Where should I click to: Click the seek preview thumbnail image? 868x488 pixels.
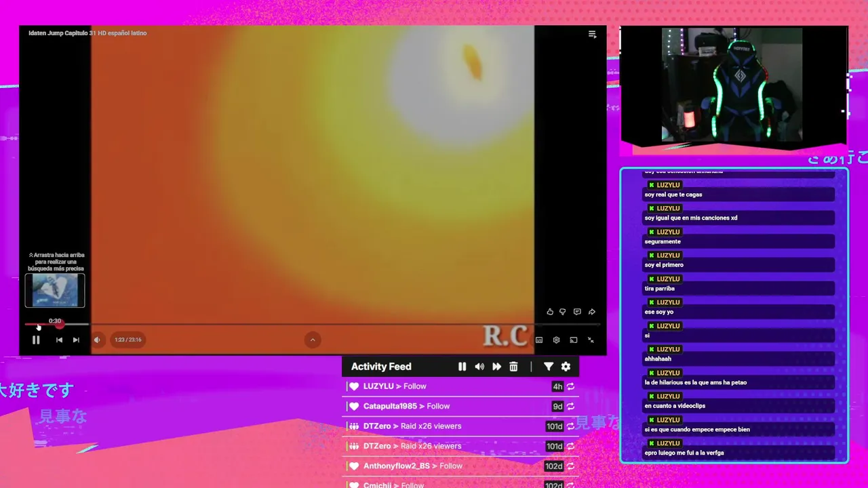pyautogui.click(x=55, y=291)
